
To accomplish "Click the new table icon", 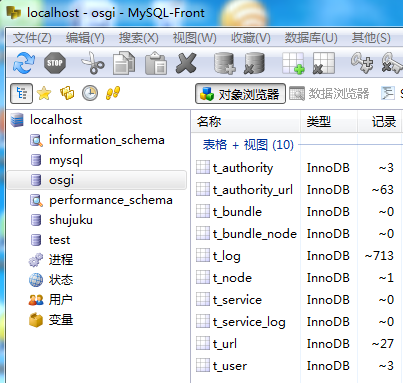I will [x=293, y=63].
